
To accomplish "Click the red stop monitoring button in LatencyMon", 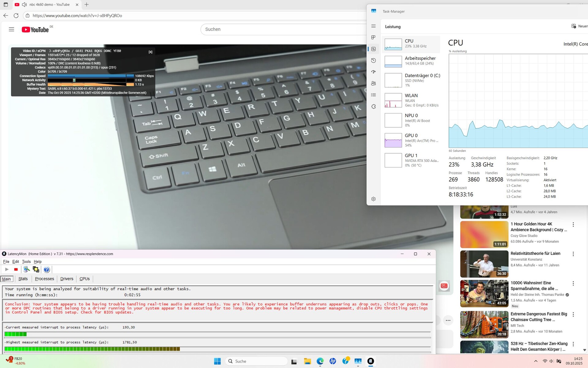I will 16,270.
